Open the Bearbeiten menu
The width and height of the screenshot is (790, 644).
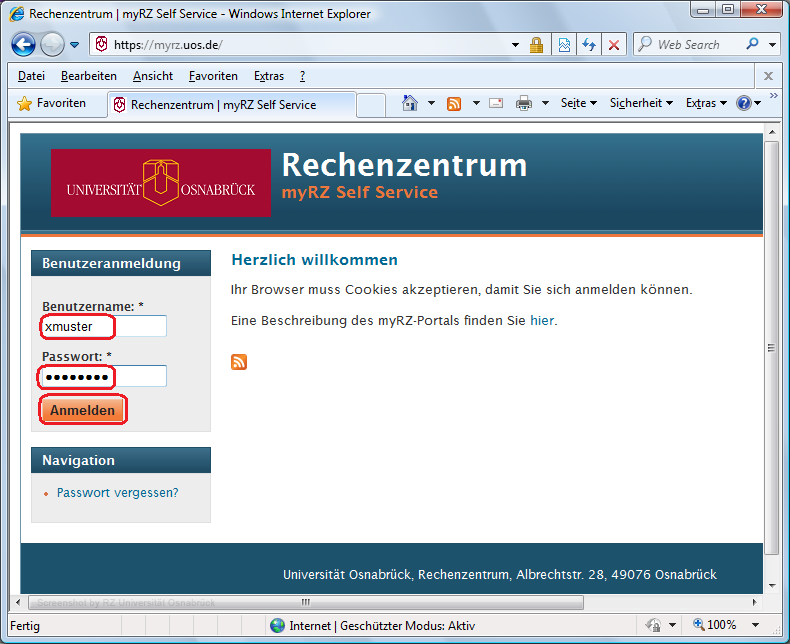[88, 76]
